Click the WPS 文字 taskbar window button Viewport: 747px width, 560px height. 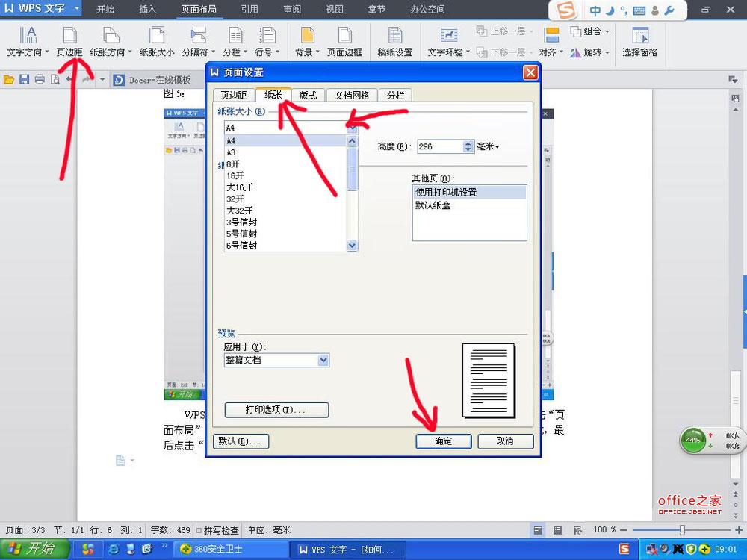pos(347,549)
